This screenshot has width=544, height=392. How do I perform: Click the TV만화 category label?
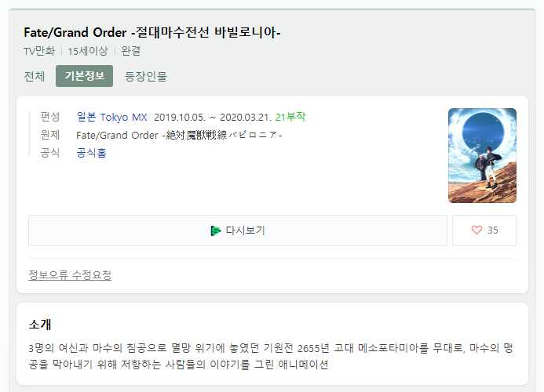39,51
